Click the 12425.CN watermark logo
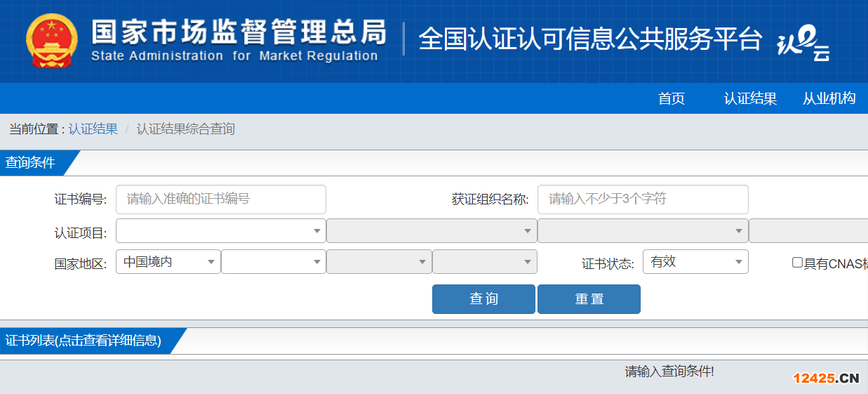The height and width of the screenshot is (394, 868). pyautogui.click(x=826, y=379)
